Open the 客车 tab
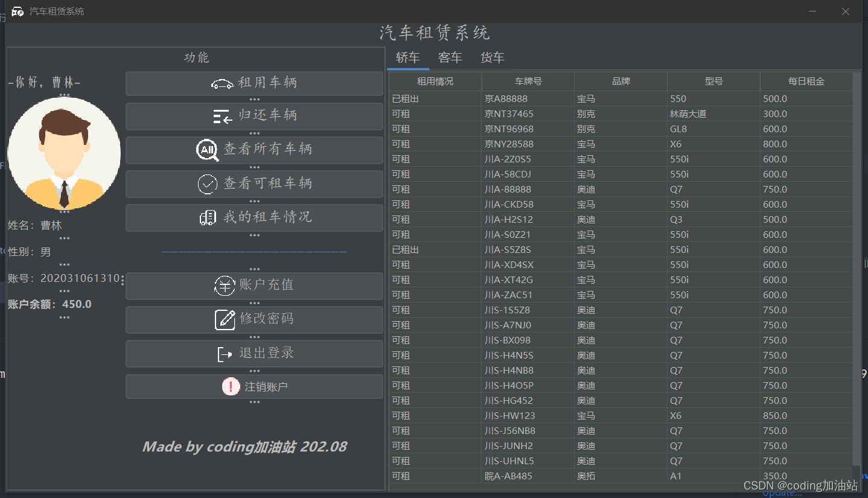This screenshot has height=498, width=868. [x=450, y=58]
